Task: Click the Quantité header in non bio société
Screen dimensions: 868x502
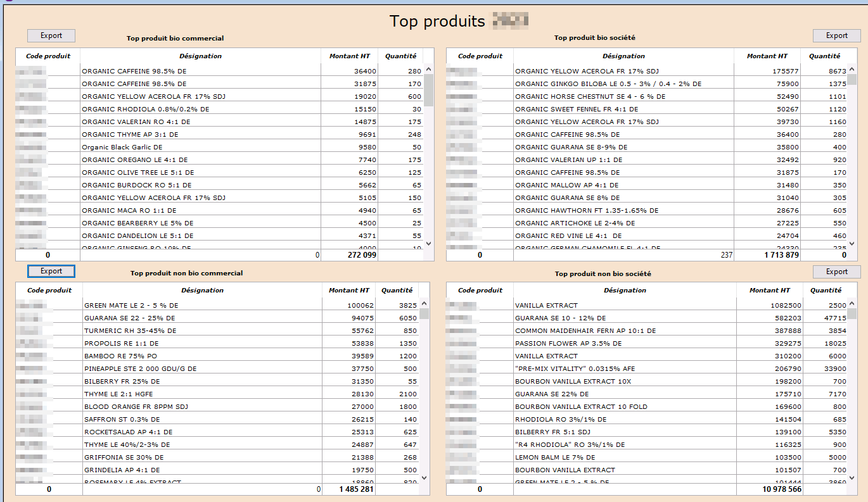Action: 826,290
